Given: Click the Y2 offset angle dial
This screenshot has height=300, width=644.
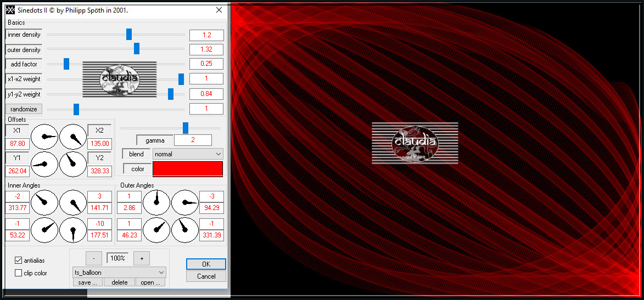Looking at the screenshot, I should pos(73,165).
